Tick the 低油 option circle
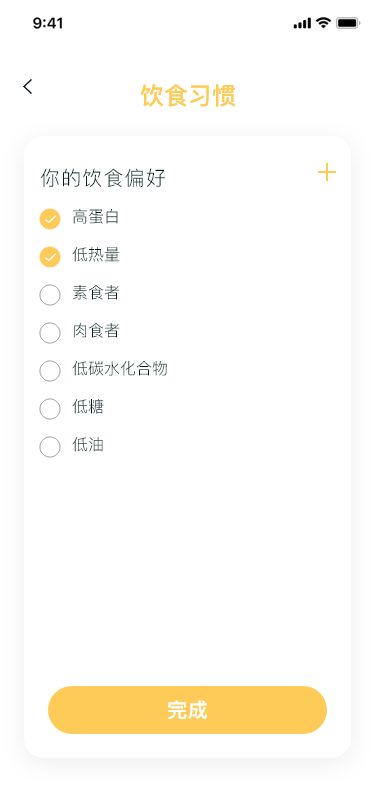This screenshot has height=812, width=375. 50,446
